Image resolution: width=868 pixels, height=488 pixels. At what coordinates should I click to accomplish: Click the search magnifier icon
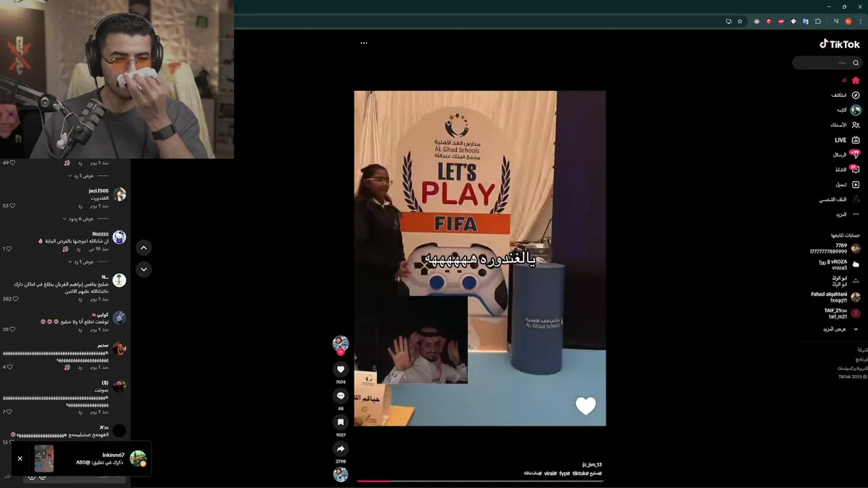click(856, 62)
